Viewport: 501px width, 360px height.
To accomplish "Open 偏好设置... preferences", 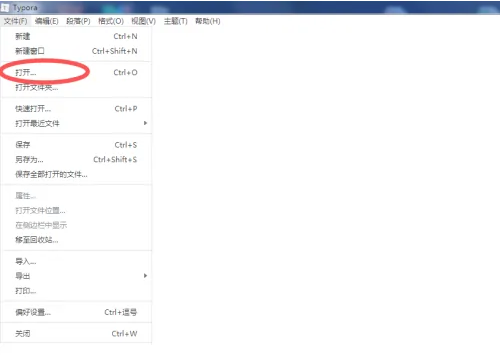I will pyautogui.click(x=76, y=312).
